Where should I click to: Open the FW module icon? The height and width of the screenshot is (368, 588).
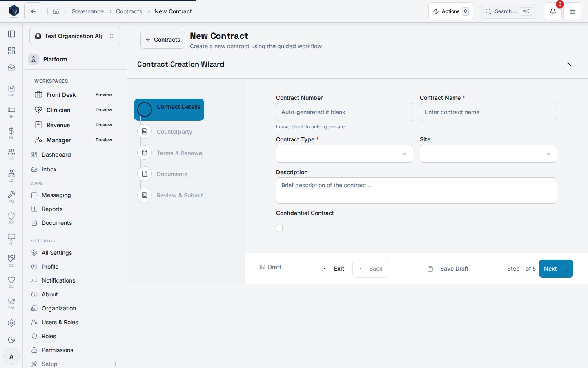pyautogui.click(x=11, y=90)
